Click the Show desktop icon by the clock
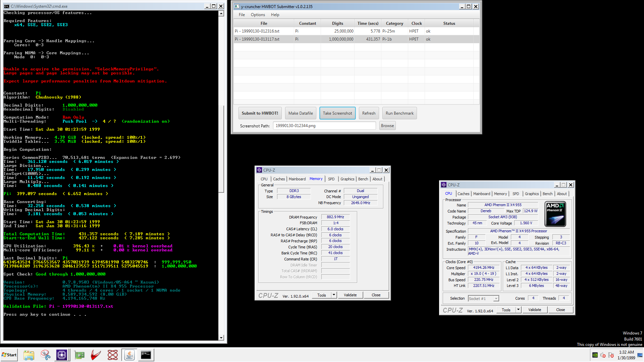This screenshot has width=644, height=362. (x=640, y=355)
